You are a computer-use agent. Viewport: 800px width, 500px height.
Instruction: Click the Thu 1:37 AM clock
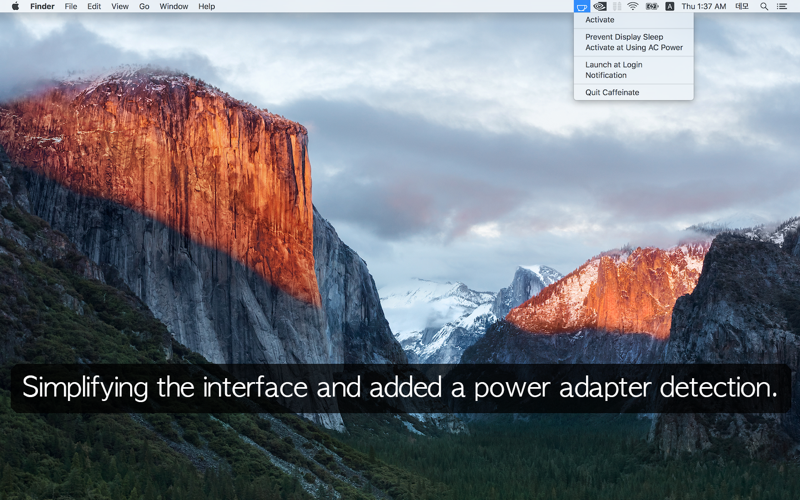tap(704, 6)
